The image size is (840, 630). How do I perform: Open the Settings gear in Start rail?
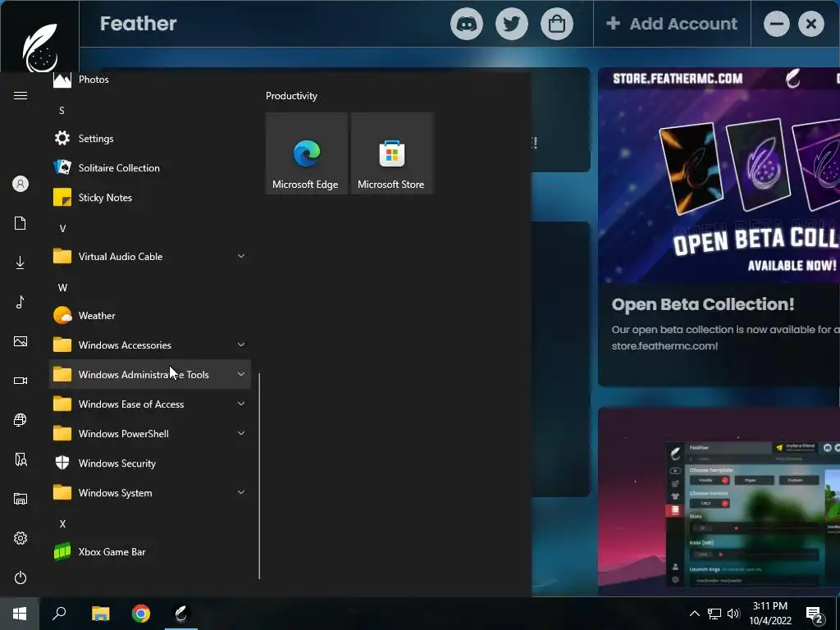click(x=21, y=538)
